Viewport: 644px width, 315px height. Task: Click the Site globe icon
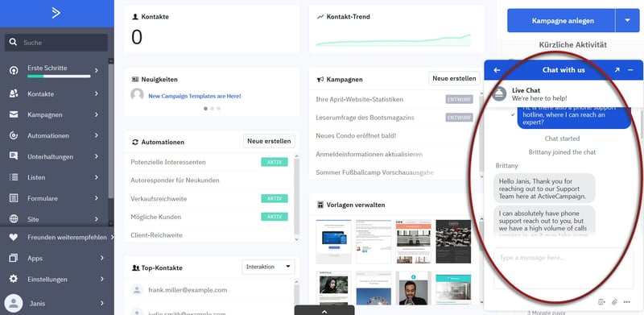click(14, 219)
